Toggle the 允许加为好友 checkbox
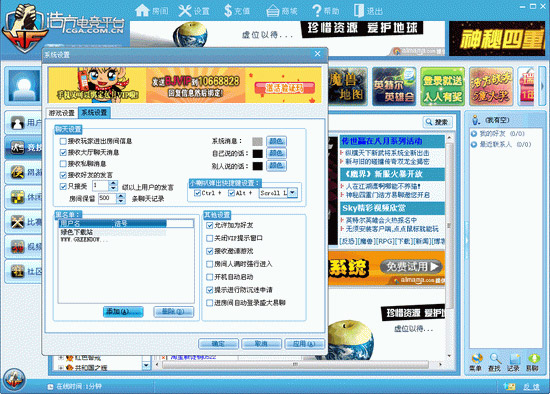This screenshot has height=394, width=550. pos(210,225)
